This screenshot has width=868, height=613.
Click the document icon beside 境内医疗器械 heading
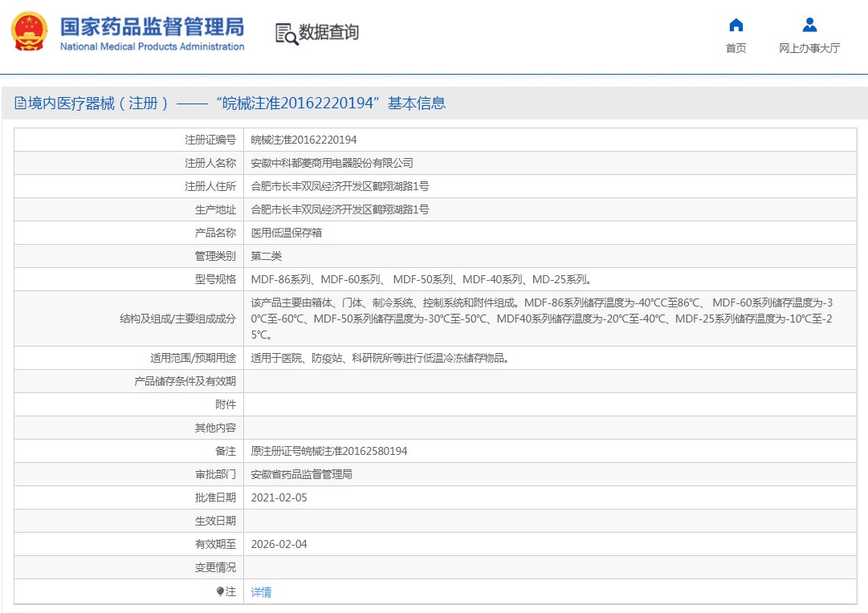[x=21, y=103]
